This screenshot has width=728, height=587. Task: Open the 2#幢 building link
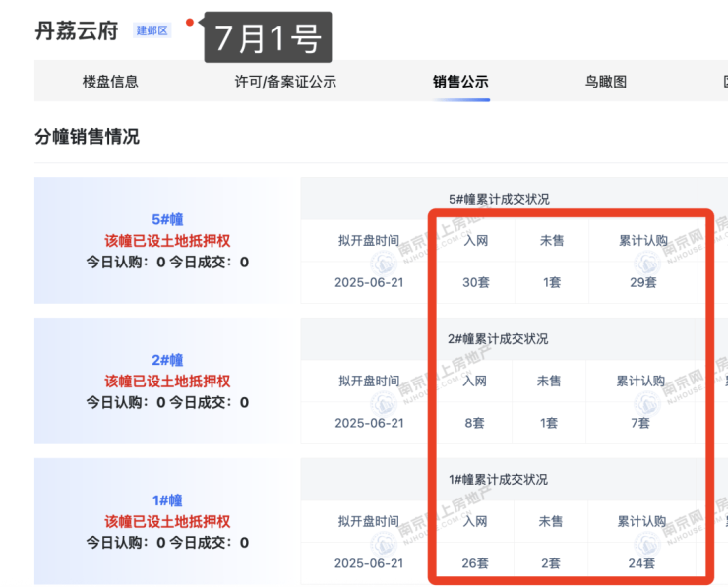(x=167, y=360)
